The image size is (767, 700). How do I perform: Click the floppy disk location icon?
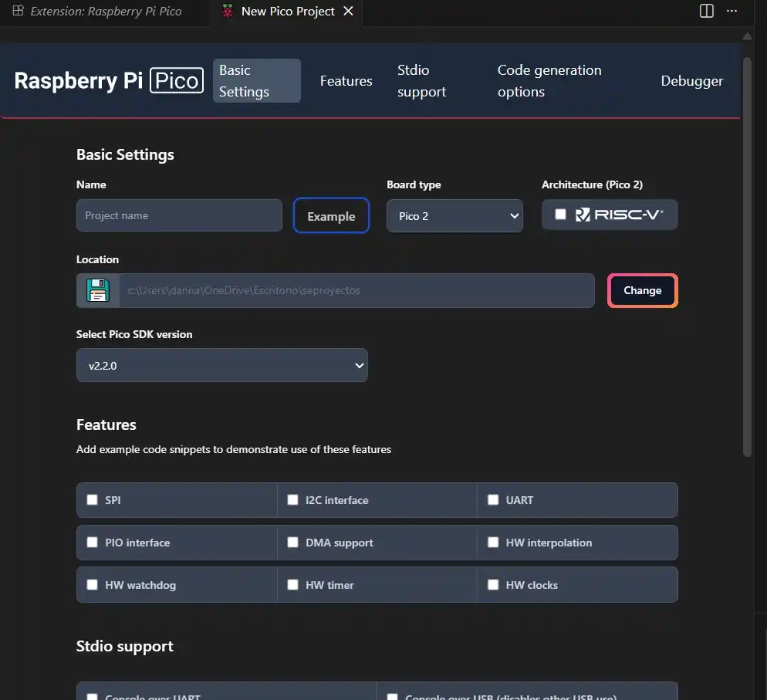98,291
